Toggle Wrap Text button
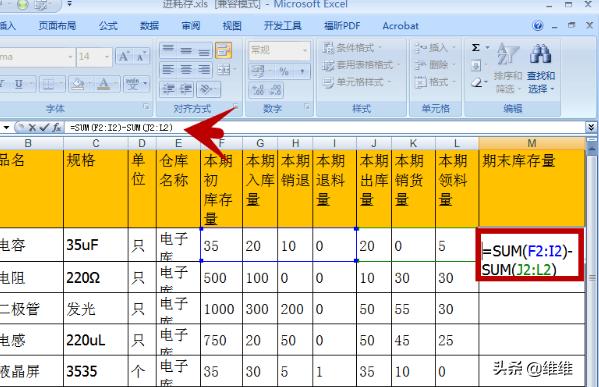The image size is (599, 387). [223, 50]
